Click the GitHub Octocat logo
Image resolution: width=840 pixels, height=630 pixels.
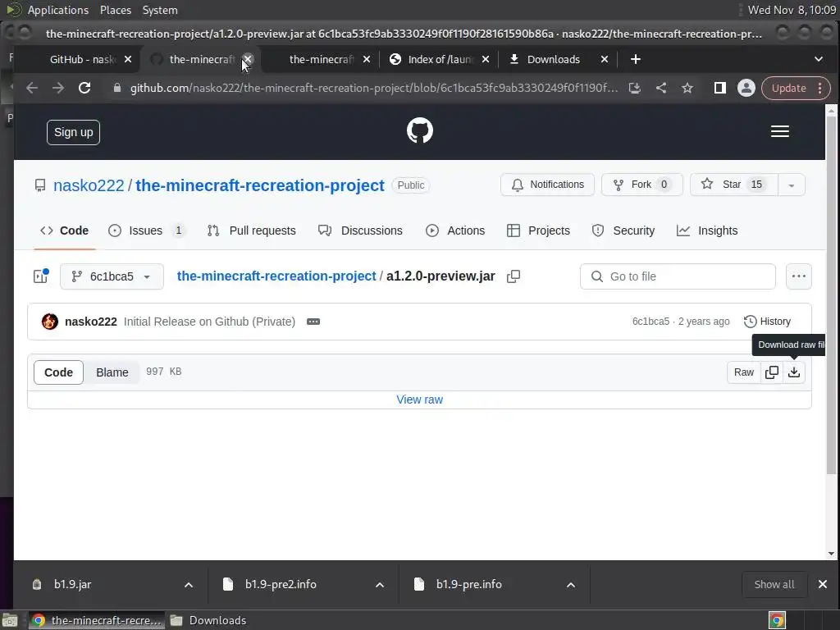tap(419, 130)
